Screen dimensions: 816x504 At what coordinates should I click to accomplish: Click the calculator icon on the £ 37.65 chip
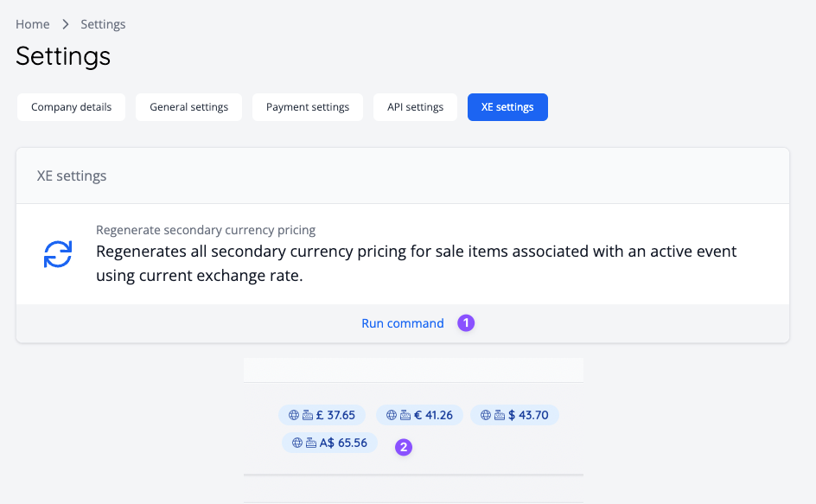(306, 415)
